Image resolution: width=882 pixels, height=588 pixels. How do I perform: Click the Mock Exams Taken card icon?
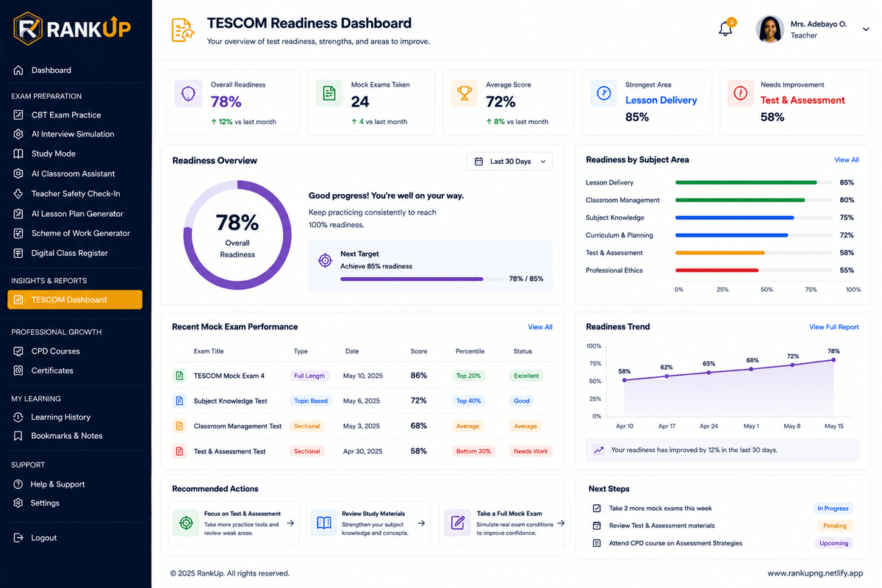click(329, 93)
